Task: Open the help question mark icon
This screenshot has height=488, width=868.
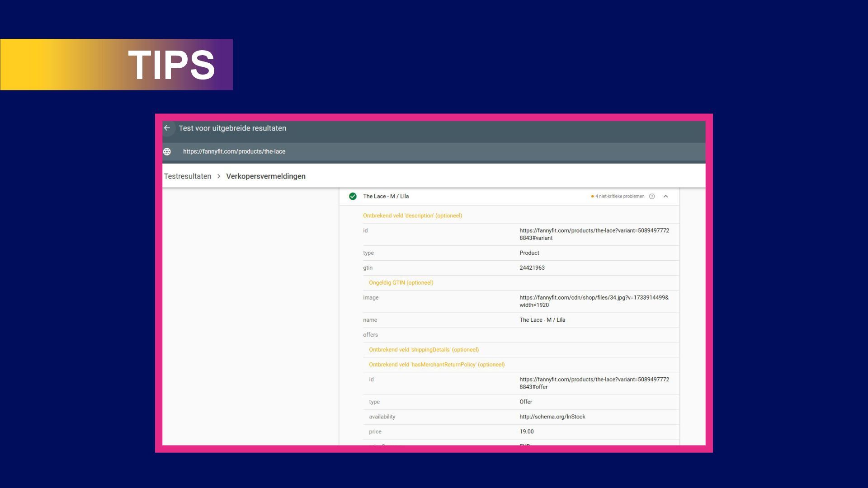Action: click(652, 197)
